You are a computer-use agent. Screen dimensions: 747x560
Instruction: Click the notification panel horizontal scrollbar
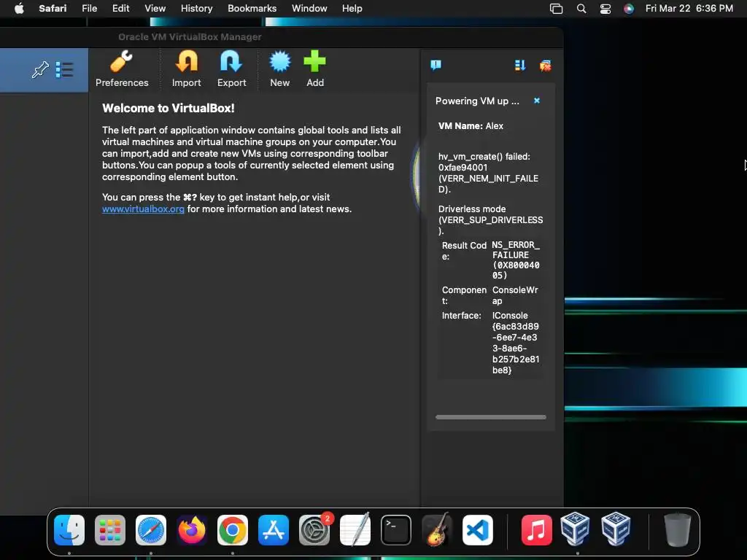click(491, 417)
